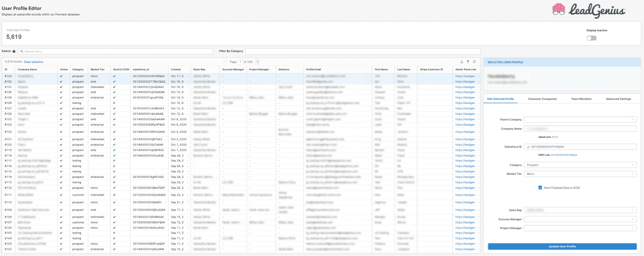Click the Clear selection link
This screenshot has width=644, height=256.
click(34, 62)
